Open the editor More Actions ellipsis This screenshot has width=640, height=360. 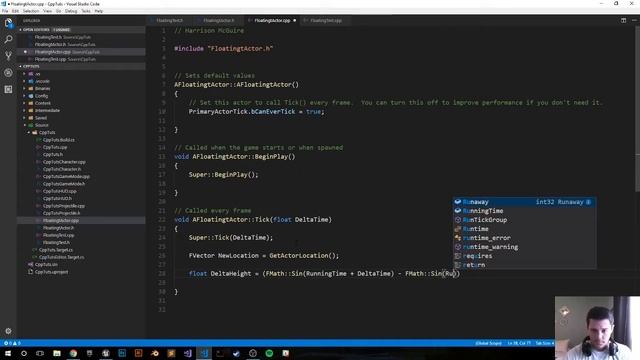pyautogui.click(x=634, y=20)
